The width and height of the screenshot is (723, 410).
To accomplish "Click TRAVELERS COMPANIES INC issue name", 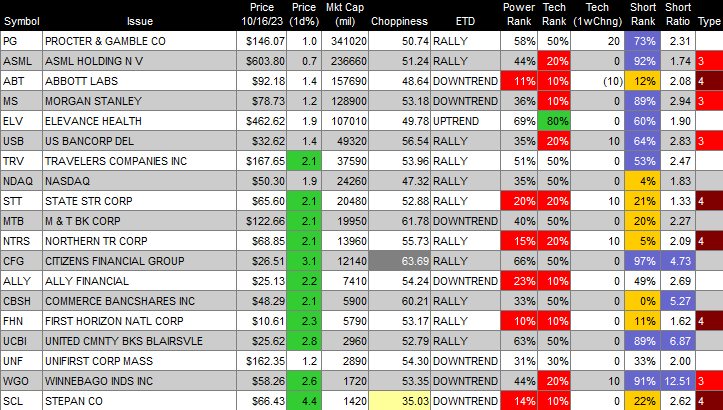I will coord(116,161).
